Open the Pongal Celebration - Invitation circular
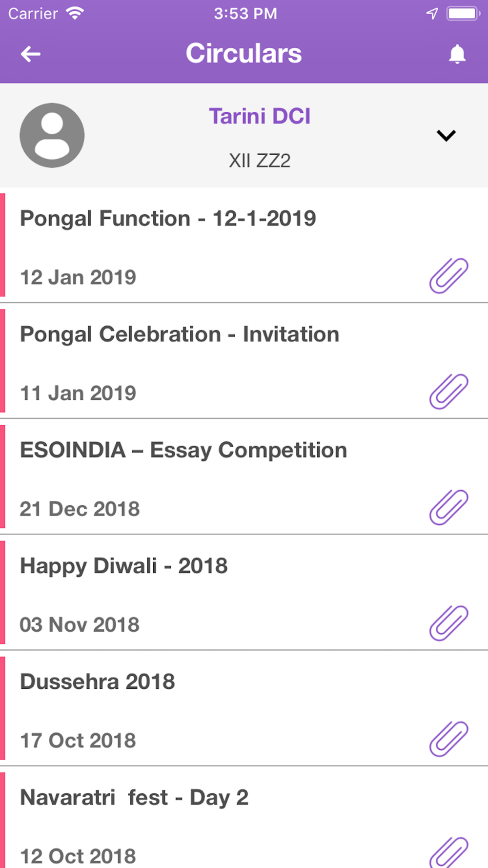Viewport: 488px width, 868px height. coord(244,361)
